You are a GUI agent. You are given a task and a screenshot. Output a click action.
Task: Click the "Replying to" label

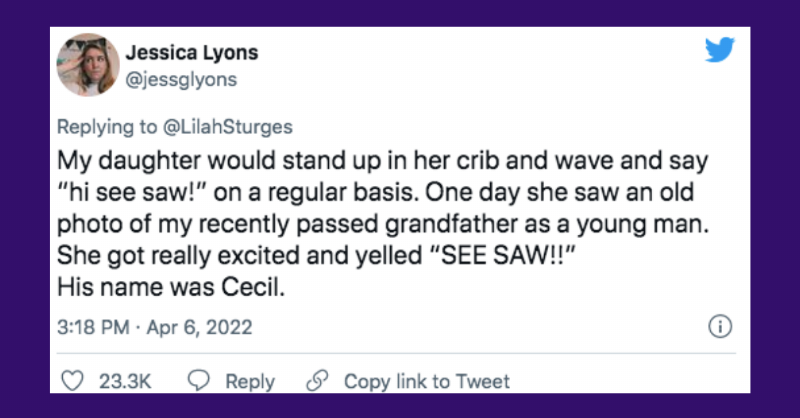point(105,128)
